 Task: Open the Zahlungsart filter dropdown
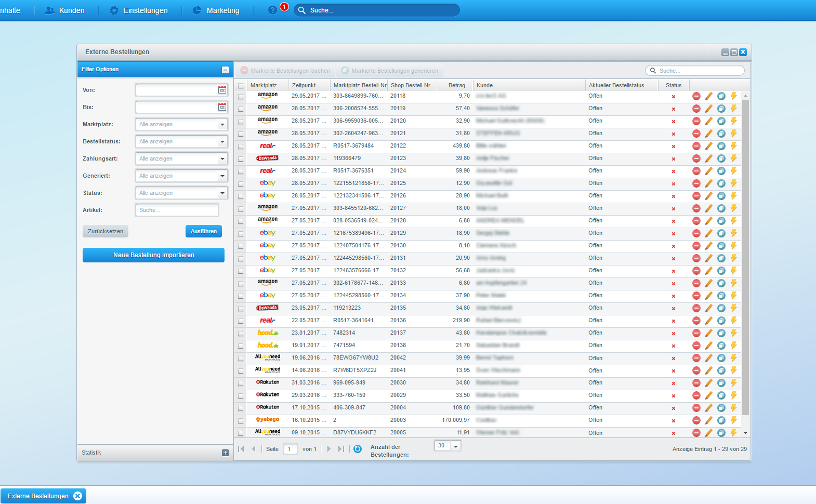tap(222, 158)
